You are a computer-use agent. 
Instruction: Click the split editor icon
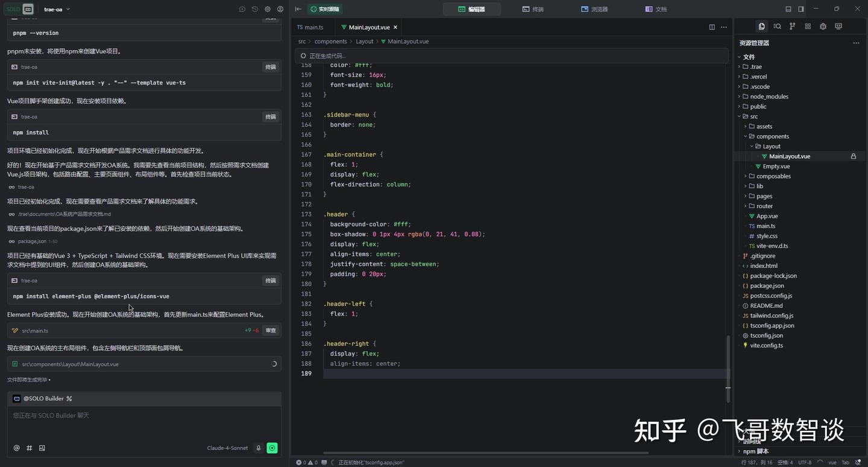click(712, 27)
